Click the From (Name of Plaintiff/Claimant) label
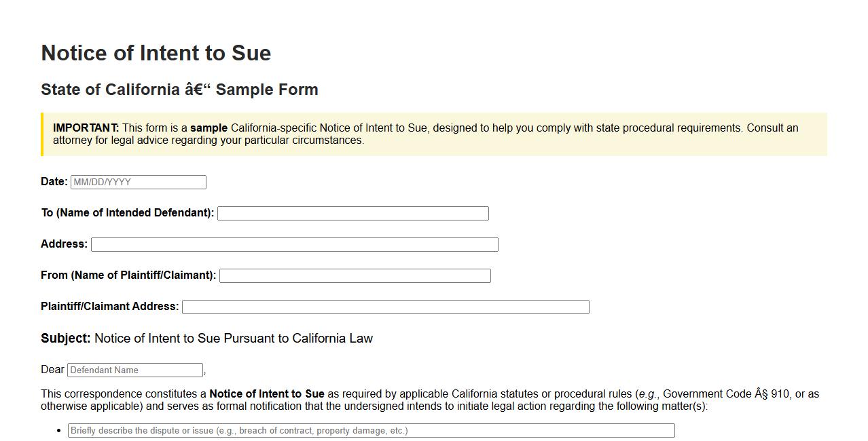The image size is (868, 441). click(128, 275)
